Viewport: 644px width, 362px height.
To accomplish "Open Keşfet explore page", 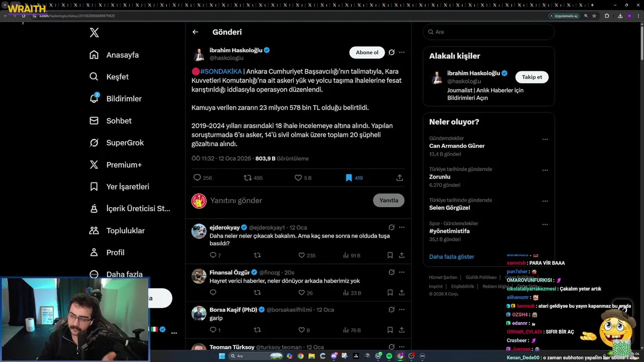I will coord(109,77).
